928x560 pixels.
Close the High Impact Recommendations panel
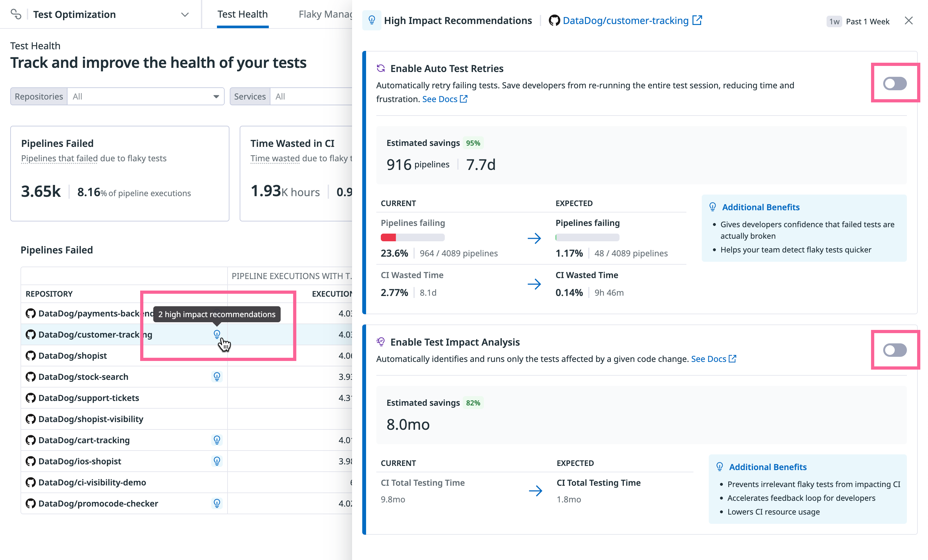pyautogui.click(x=908, y=20)
